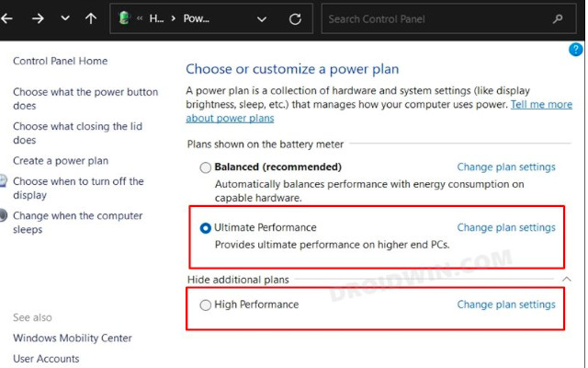Open the blue help question mark
The width and height of the screenshot is (588, 368).
[x=576, y=50]
